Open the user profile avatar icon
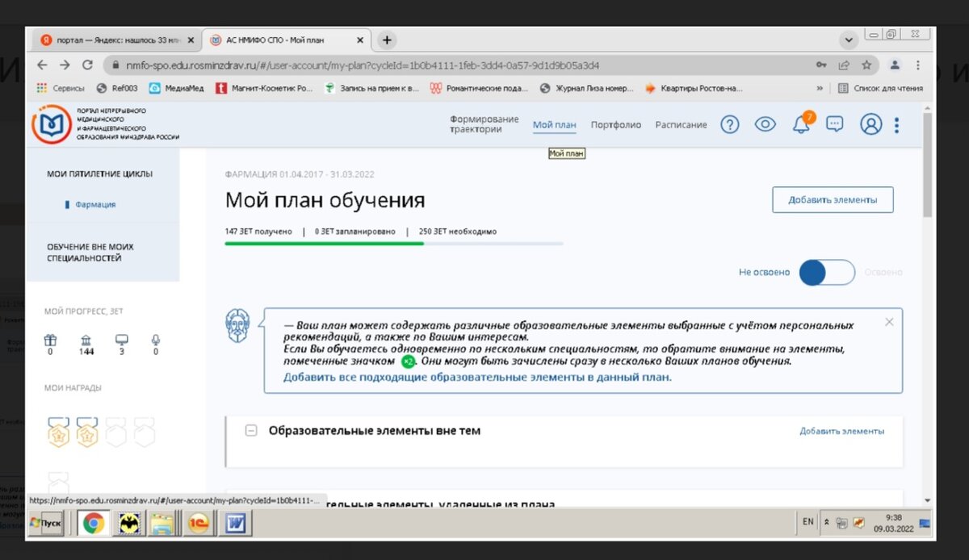This screenshot has width=969, height=560. (870, 124)
